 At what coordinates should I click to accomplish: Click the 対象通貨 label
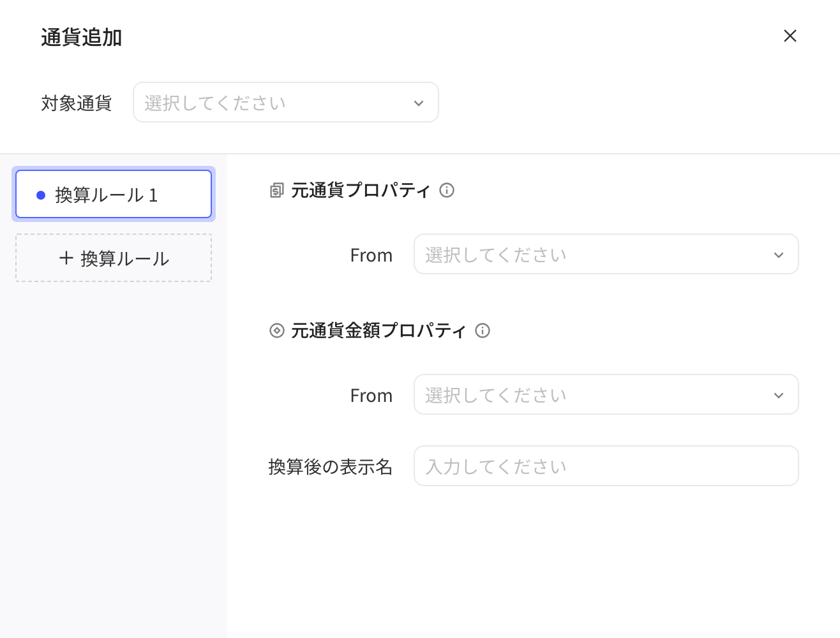coord(77,103)
